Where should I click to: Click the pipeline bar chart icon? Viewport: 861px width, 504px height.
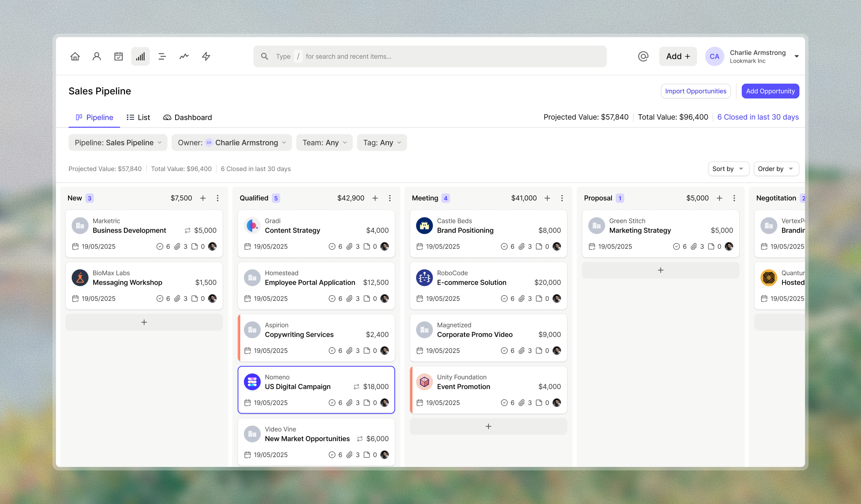tap(140, 56)
